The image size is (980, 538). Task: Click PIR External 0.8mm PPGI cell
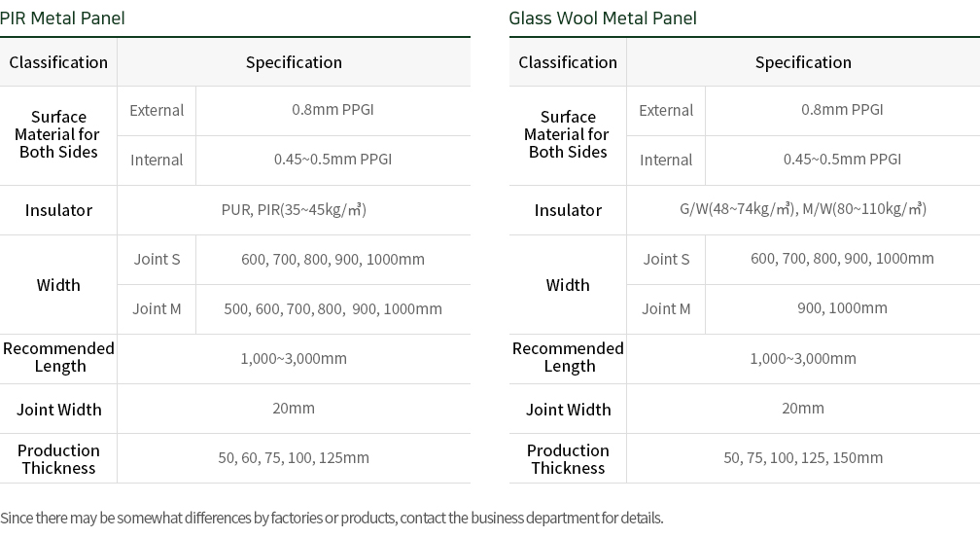coord(333,111)
